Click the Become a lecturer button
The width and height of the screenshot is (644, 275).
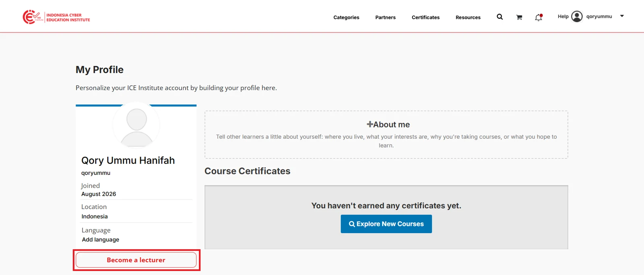pos(136,260)
